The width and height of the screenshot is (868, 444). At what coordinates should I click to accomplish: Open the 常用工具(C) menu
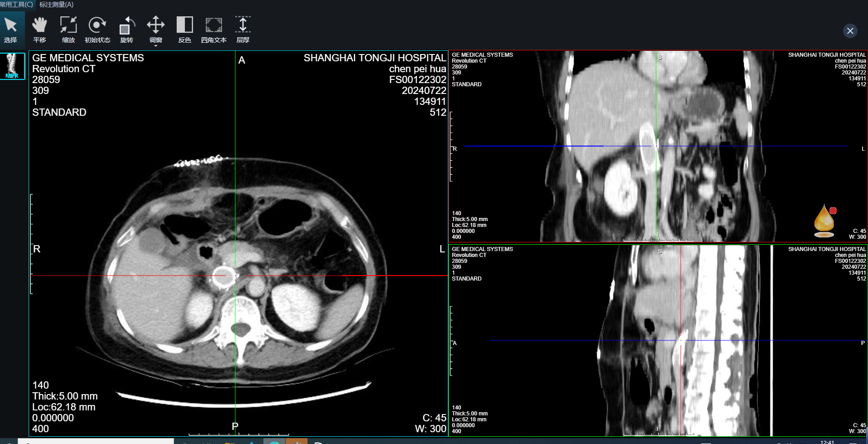tap(17, 5)
